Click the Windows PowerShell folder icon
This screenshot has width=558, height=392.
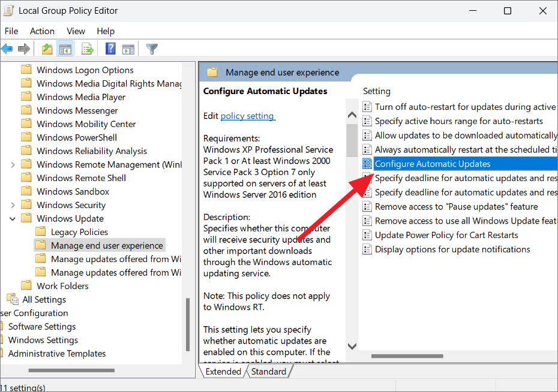coord(26,137)
